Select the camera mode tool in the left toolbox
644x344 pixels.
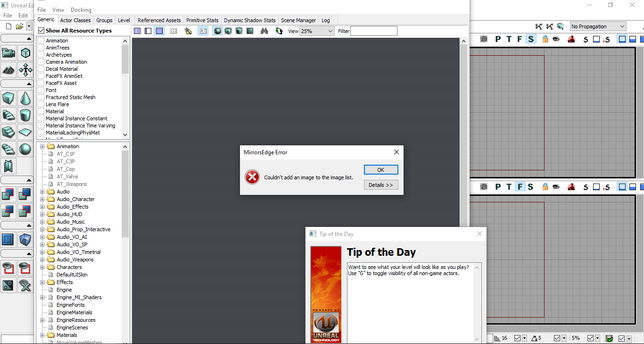pyautogui.click(x=8, y=52)
